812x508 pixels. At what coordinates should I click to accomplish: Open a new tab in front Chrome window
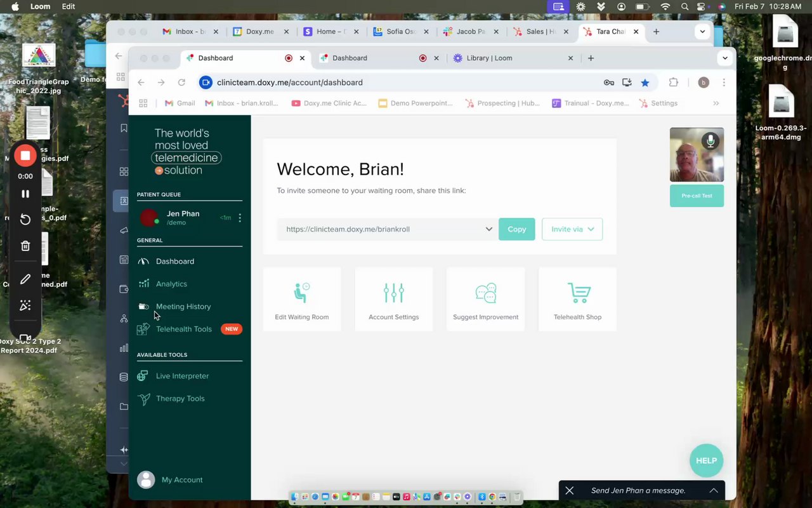[x=591, y=58]
